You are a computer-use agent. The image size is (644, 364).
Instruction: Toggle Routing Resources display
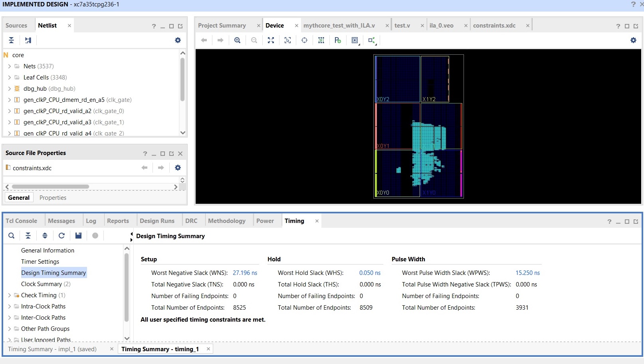point(321,40)
